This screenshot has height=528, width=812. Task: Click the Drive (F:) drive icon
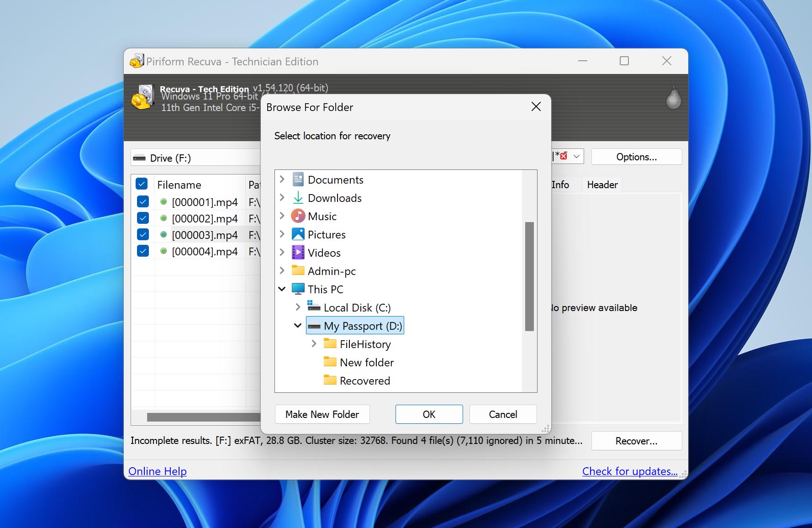click(139, 158)
